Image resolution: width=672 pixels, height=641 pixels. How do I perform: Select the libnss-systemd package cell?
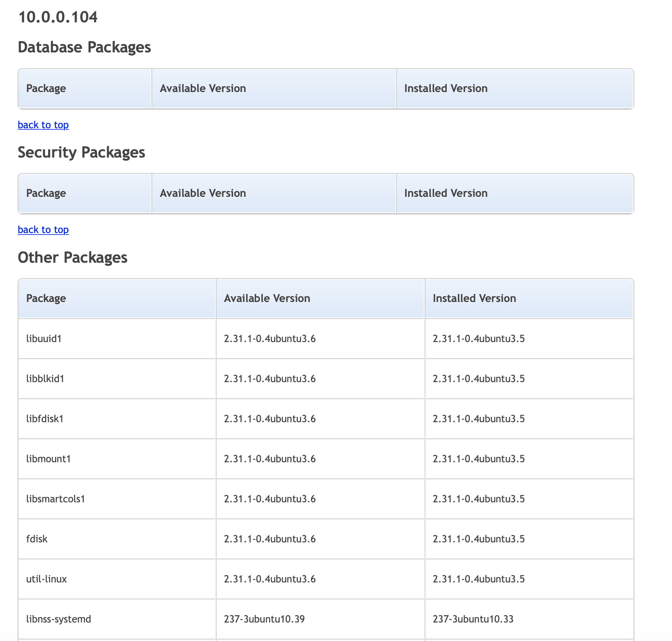point(117,619)
